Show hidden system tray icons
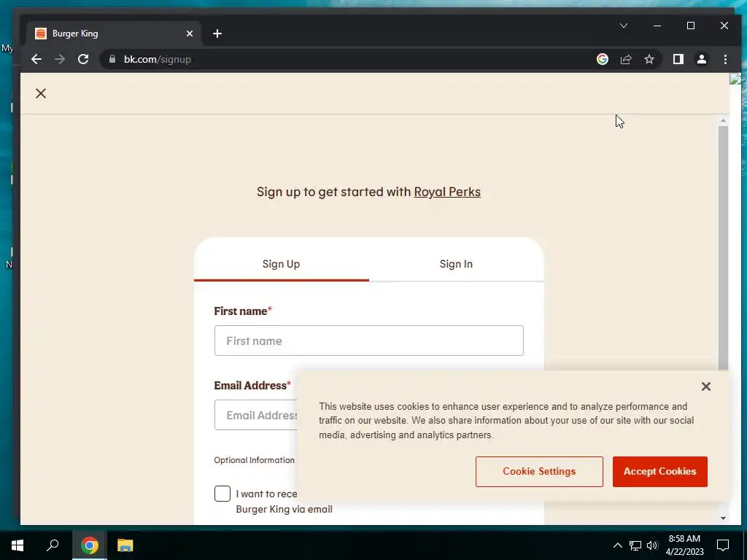 pos(617,545)
